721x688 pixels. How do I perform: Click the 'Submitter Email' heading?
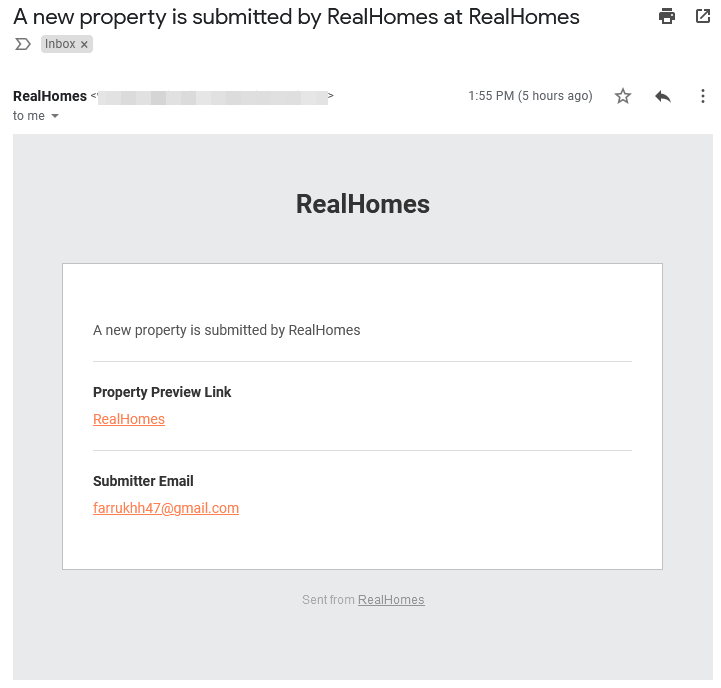tap(143, 481)
